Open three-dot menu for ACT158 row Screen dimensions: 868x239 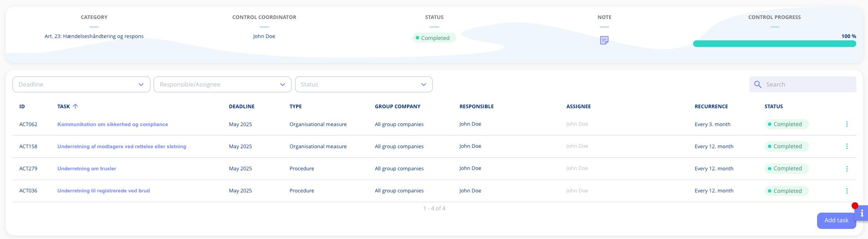click(847, 146)
